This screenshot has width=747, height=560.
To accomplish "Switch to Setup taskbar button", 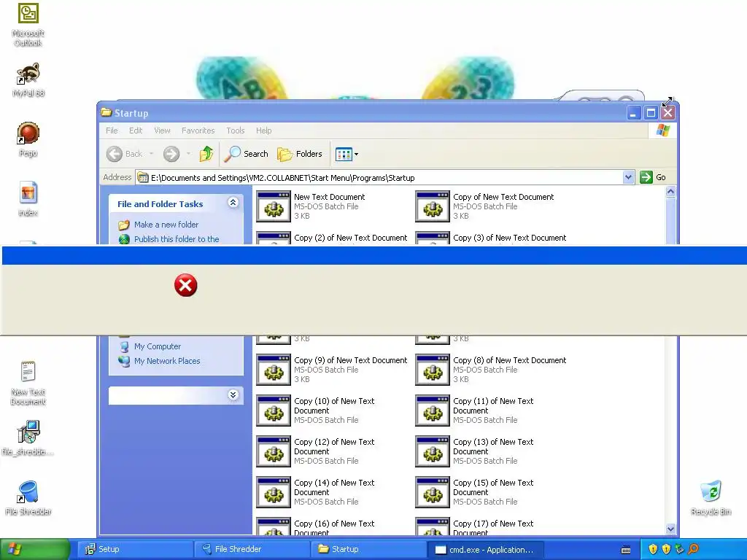I will point(136,549).
